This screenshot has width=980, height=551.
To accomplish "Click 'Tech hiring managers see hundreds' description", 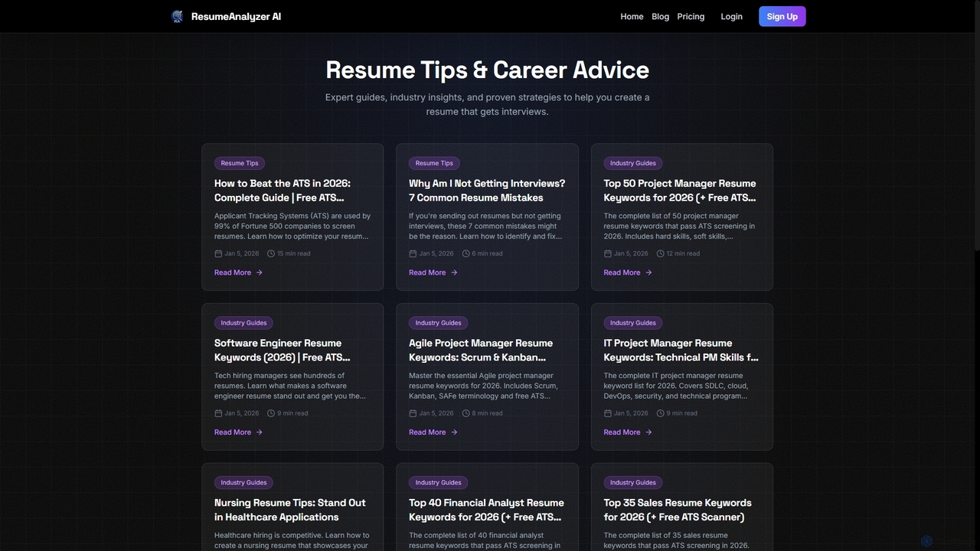I will click(290, 386).
